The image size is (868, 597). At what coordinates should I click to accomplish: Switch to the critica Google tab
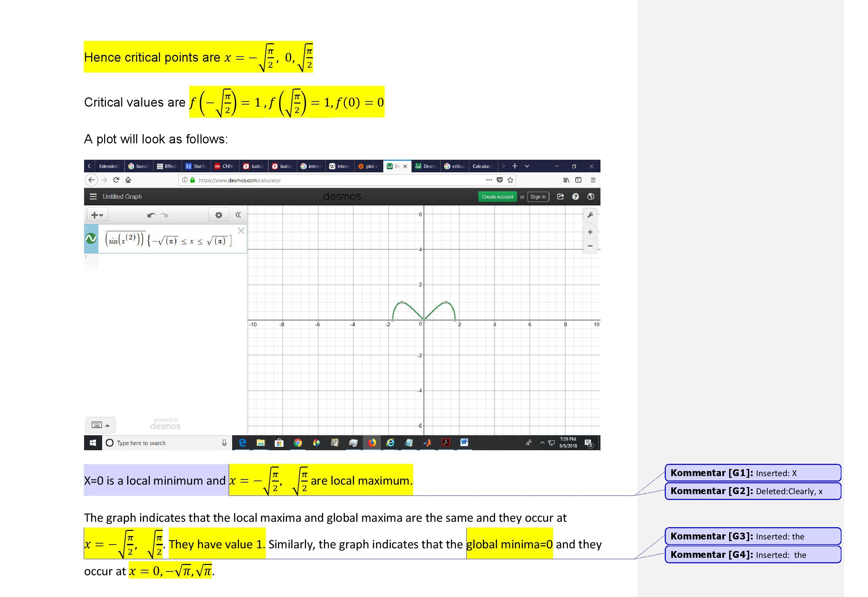[454, 166]
